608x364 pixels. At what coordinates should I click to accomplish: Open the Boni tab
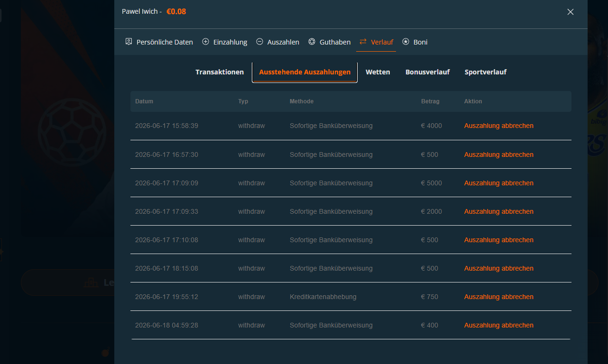[415, 42]
